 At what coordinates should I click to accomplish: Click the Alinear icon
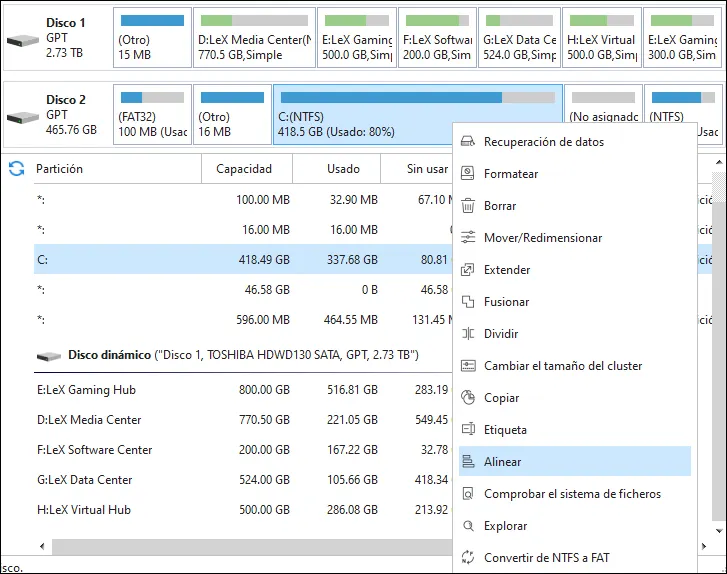pyautogui.click(x=468, y=461)
